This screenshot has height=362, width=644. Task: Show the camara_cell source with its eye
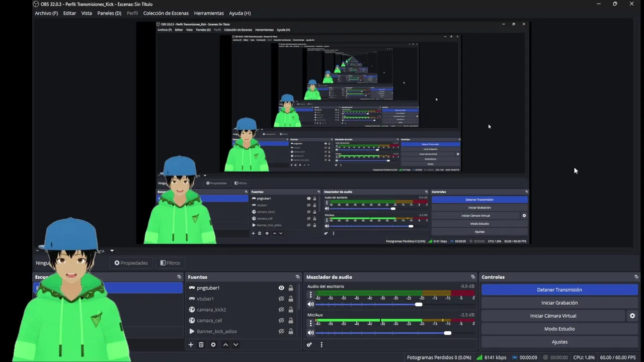(x=281, y=320)
